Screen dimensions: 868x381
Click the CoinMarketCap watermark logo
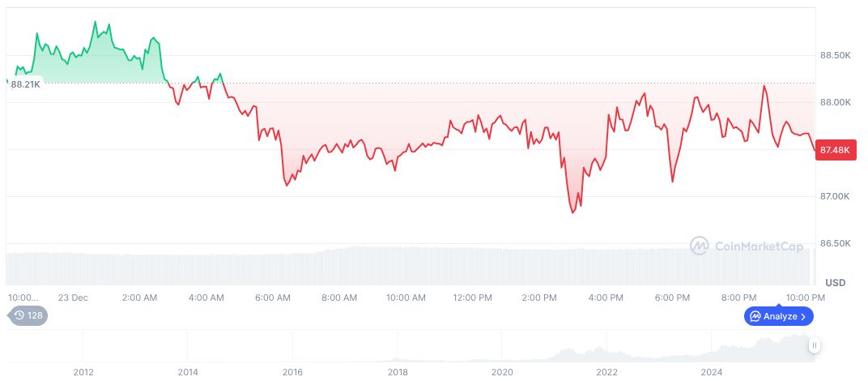pos(700,246)
